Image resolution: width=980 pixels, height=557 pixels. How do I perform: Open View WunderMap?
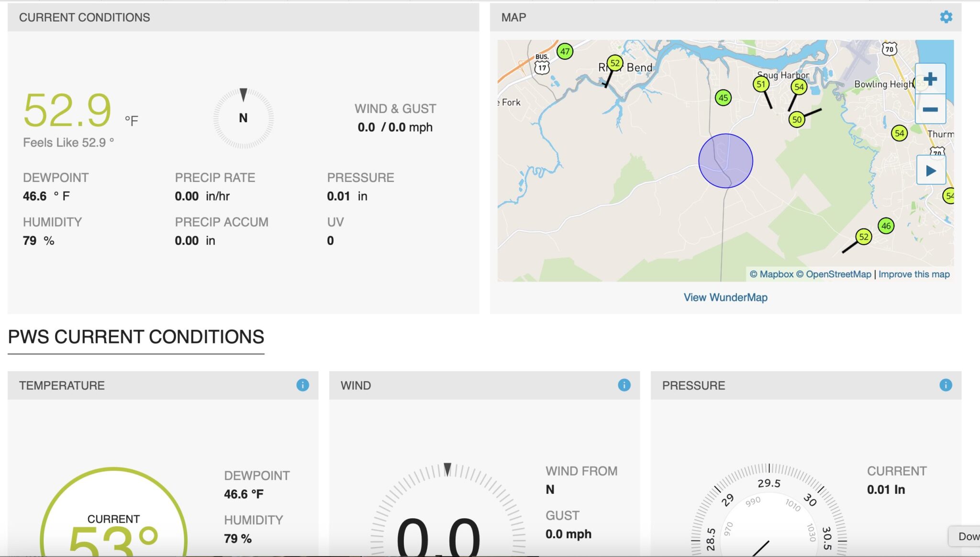725,297
